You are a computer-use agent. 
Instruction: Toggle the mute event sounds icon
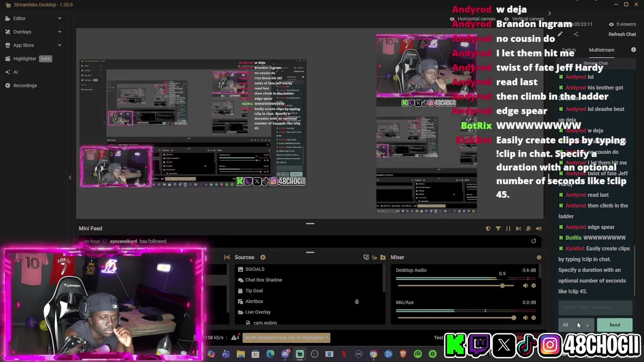pos(528,229)
